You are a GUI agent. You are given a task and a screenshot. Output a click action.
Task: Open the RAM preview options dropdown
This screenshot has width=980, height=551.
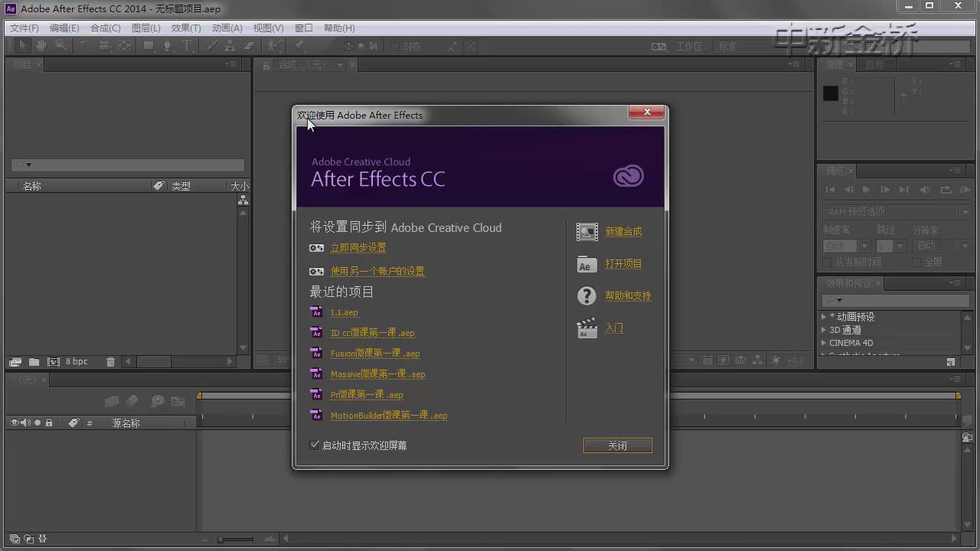(x=897, y=211)
